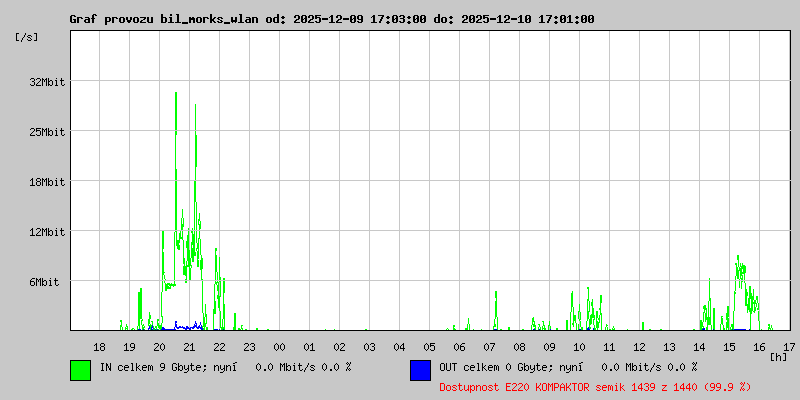Image resolution: width=800 pixels, height=400 pixels.
Task: Select the 32Mbit y-axis label
Action: [47, 82]
